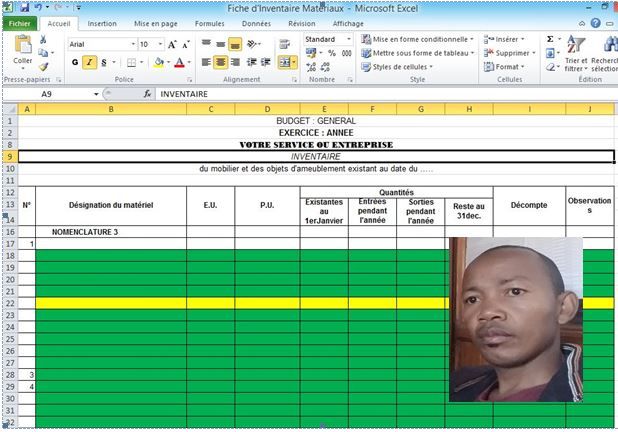Select column B header
Viewport: 618px width, 432px height.
coord(111,109)
